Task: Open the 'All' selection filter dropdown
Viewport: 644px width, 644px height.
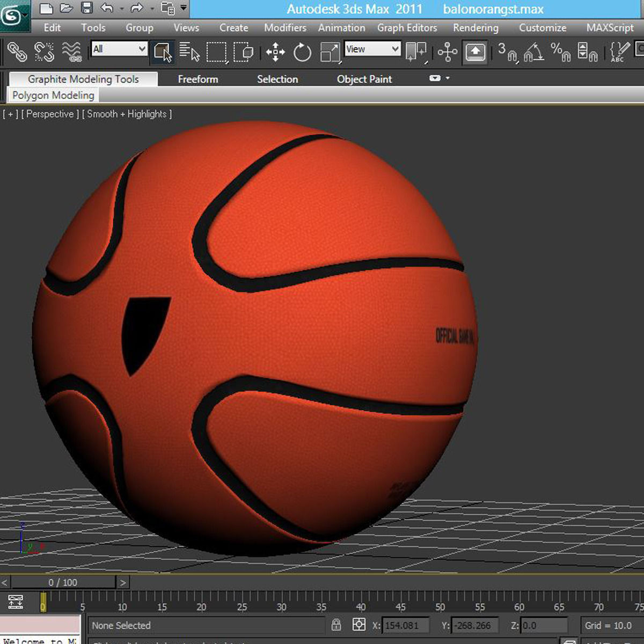Action: pyautogui.click(x=119, y=49)
